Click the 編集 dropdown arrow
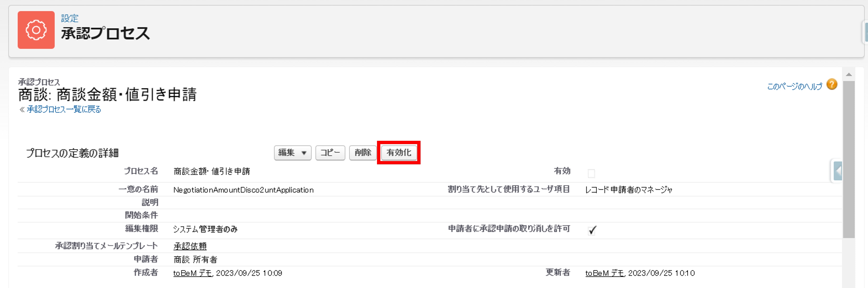This screenshot has height=288, width=868. pos(304,153)
